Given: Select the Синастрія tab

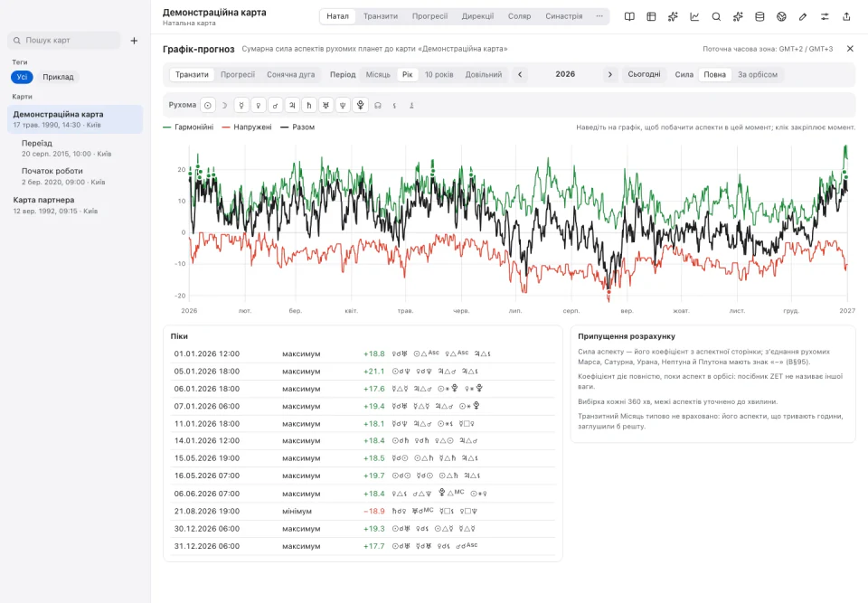Looking at the screenshot, I should [x=563, y=16].
